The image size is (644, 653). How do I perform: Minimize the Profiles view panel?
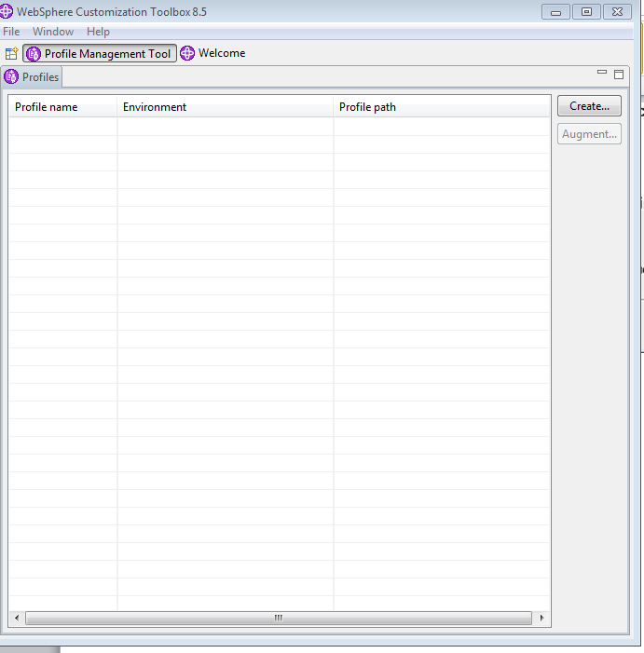click(602, 73)
